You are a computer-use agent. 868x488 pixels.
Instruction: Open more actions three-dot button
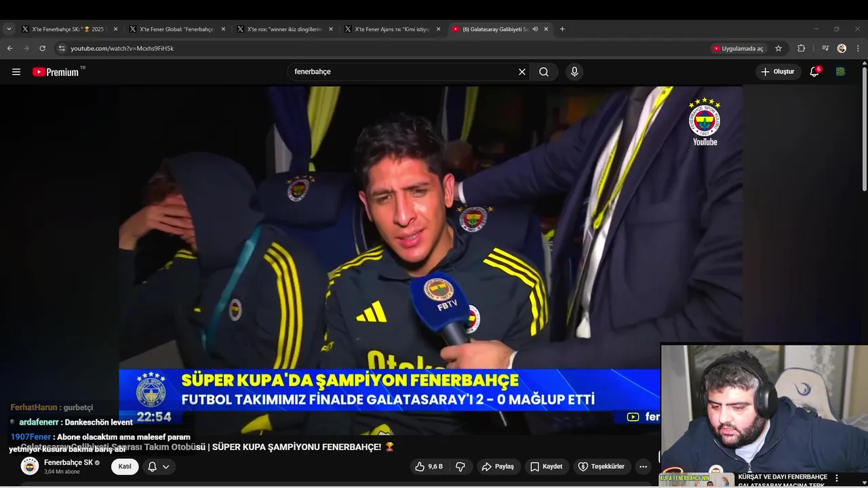pos(643,466)
